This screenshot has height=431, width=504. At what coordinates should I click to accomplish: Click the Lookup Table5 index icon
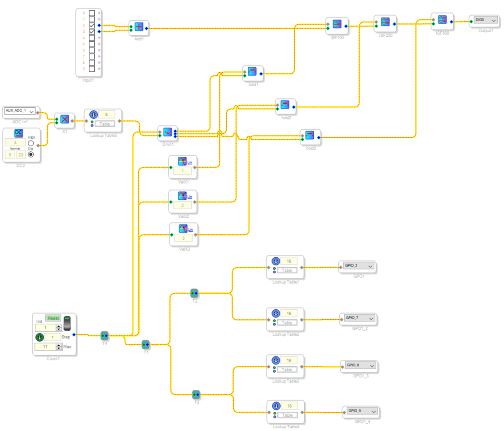tap(93, 114)
